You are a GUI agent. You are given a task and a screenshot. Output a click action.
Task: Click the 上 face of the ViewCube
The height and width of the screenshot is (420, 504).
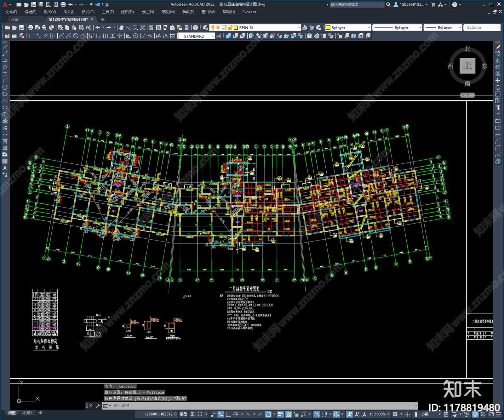(467, 66)
